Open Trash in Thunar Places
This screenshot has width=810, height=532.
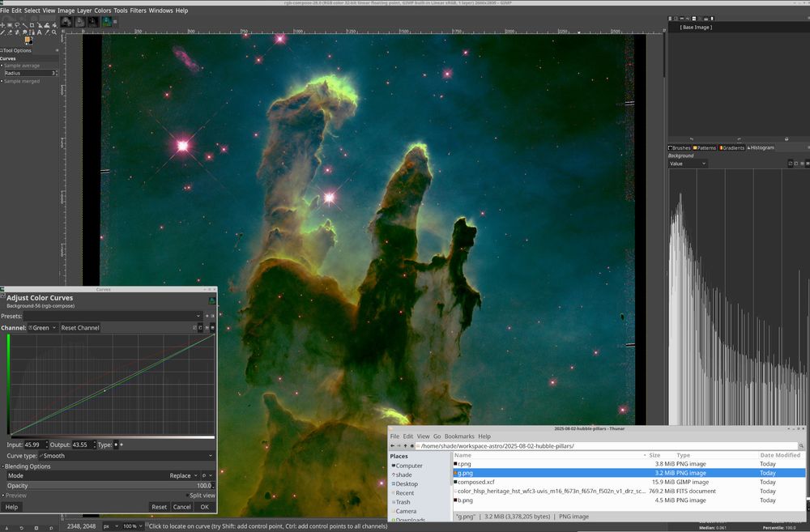click(401, 502)
